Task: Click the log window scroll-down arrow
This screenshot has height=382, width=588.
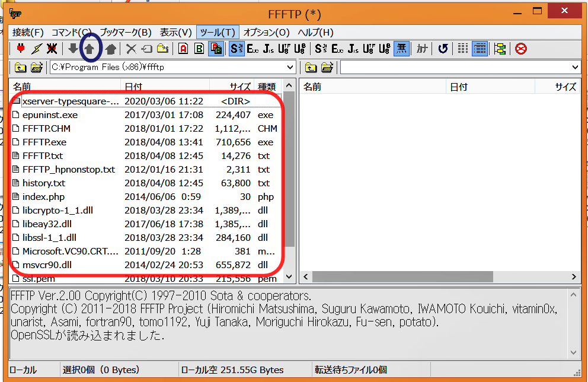Action: [573, 352]
